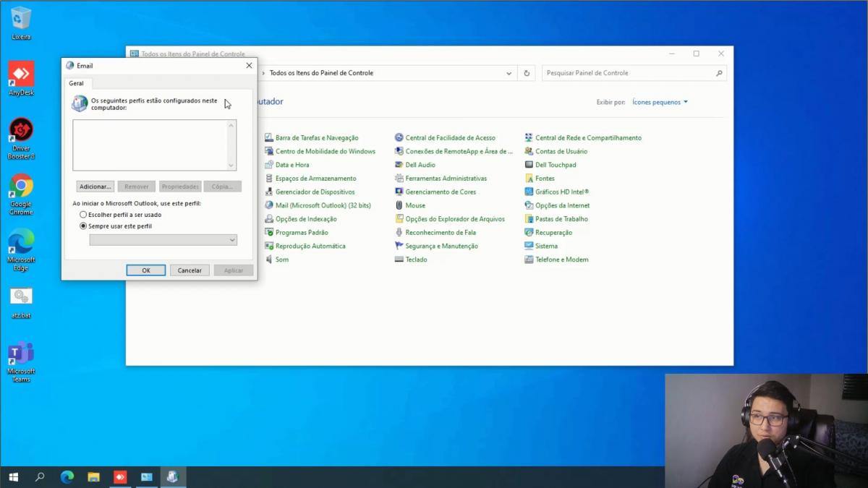
Task: Click the Adicionar... button
Action: pyautogui.click(x=95, y=187)
